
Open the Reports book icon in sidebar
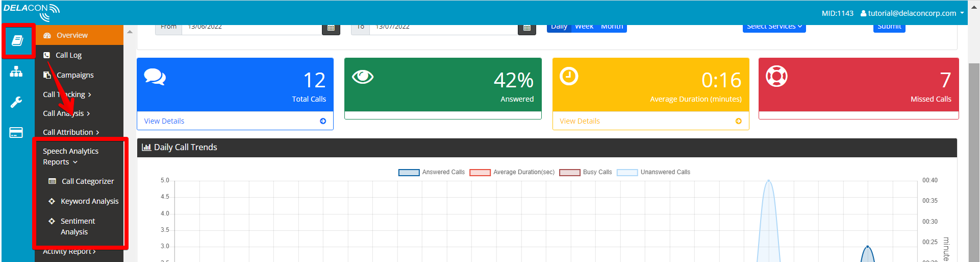click(17, 40)
